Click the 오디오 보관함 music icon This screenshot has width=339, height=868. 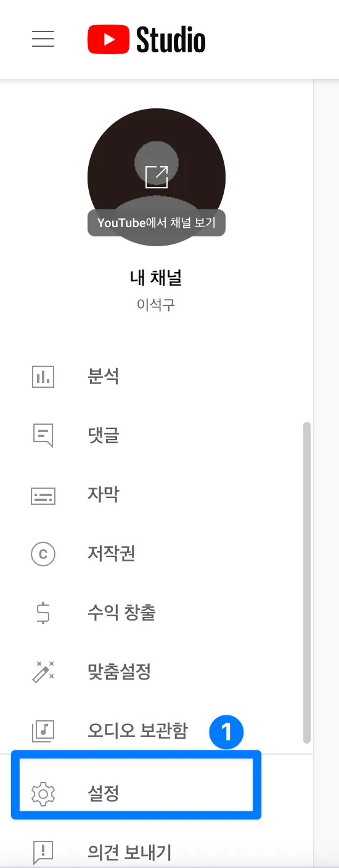(43, 731)
